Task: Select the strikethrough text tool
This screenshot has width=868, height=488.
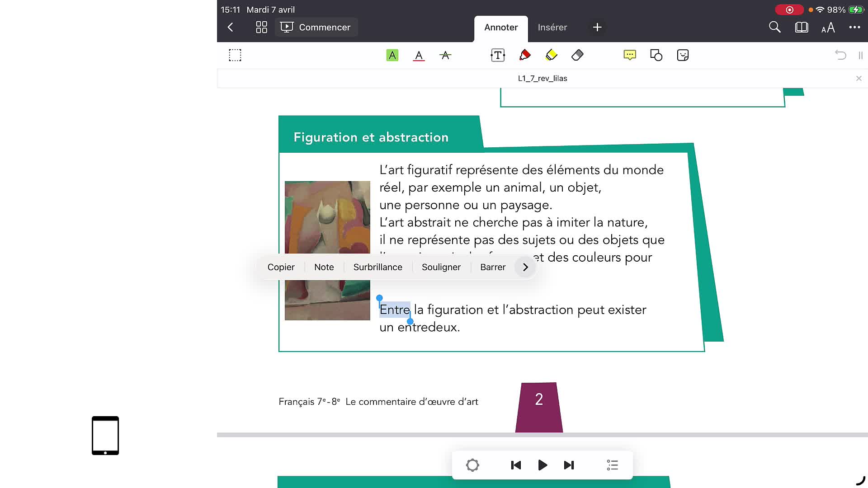Action: [445, 55]
